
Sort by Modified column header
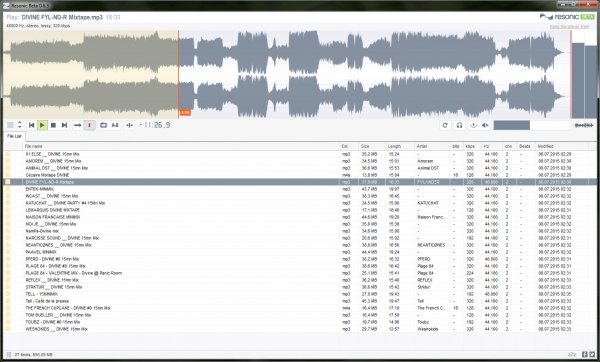(562, 146)
